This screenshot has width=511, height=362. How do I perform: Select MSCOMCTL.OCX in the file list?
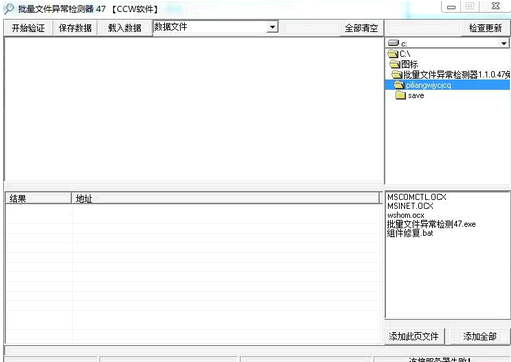point(417,197)
